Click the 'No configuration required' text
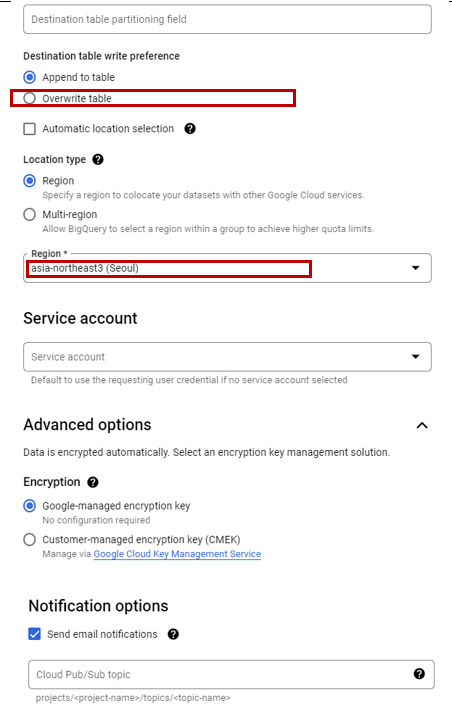Screen dimensions: 452x718 pyautogui.click(x=96, y=520)
